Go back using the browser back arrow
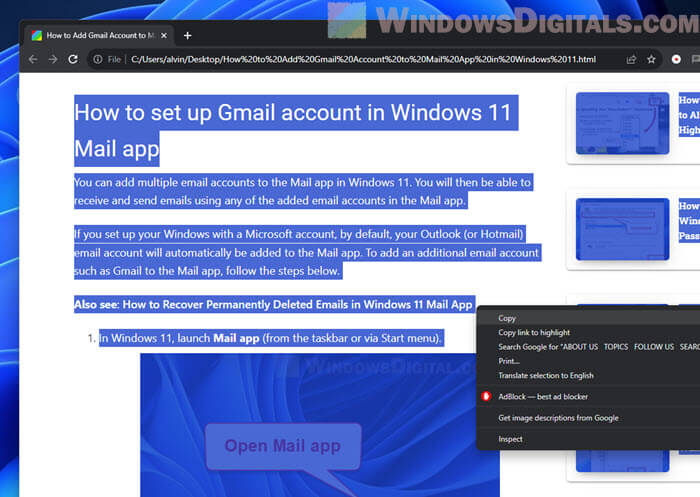 click(x=33, y=59)
